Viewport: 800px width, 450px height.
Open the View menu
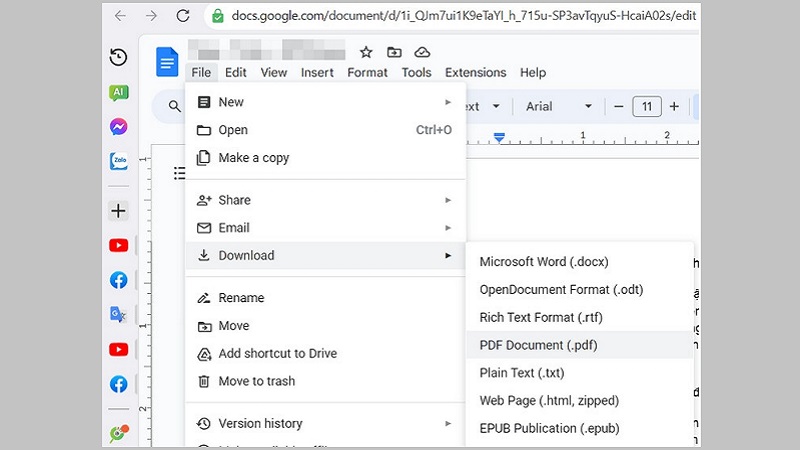click(274, 72)
